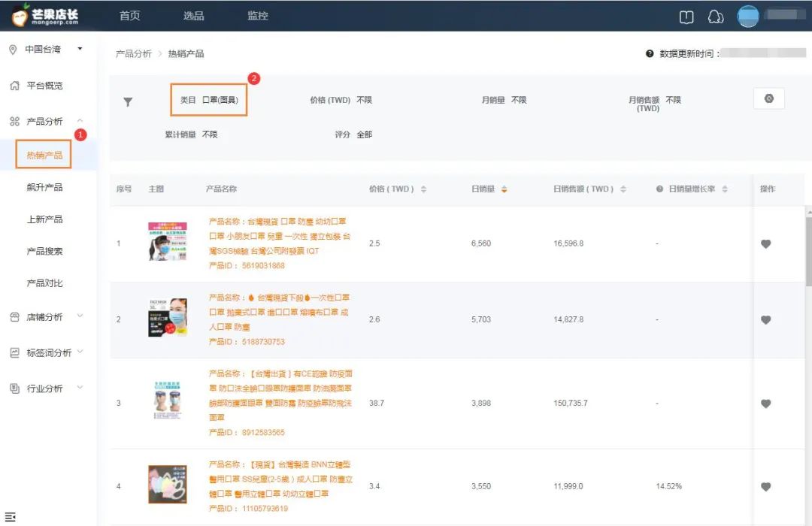Open product name link for row 1

click(280, 236)
